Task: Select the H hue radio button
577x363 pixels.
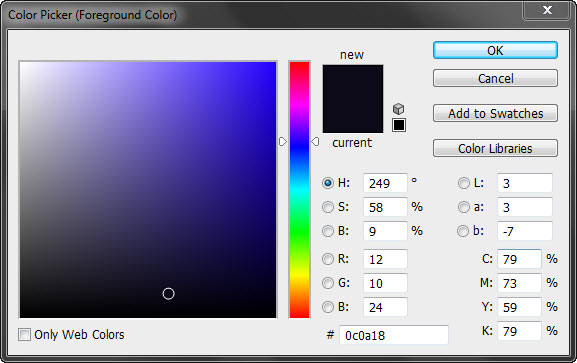Action: coord(328,183)
